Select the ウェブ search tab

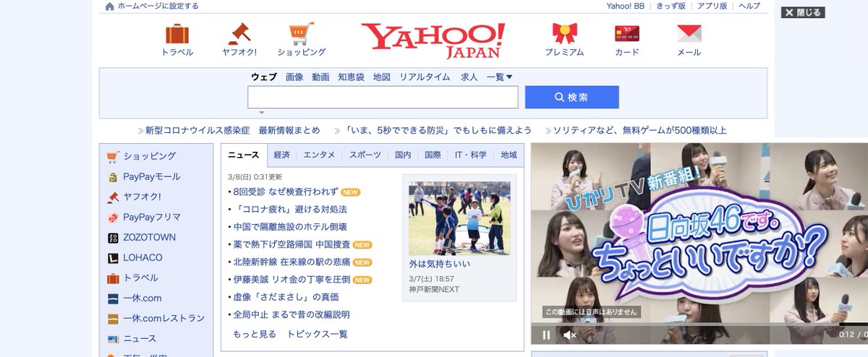pos(264,77)
